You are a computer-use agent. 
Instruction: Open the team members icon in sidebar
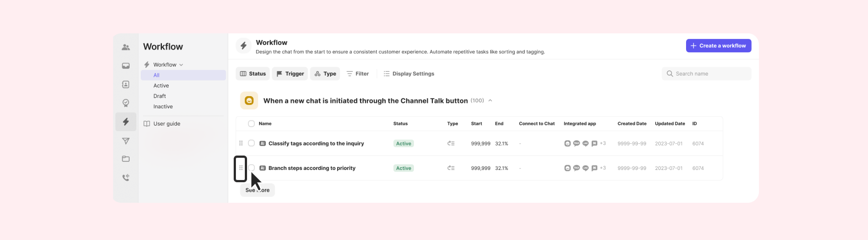pos(126,47)
